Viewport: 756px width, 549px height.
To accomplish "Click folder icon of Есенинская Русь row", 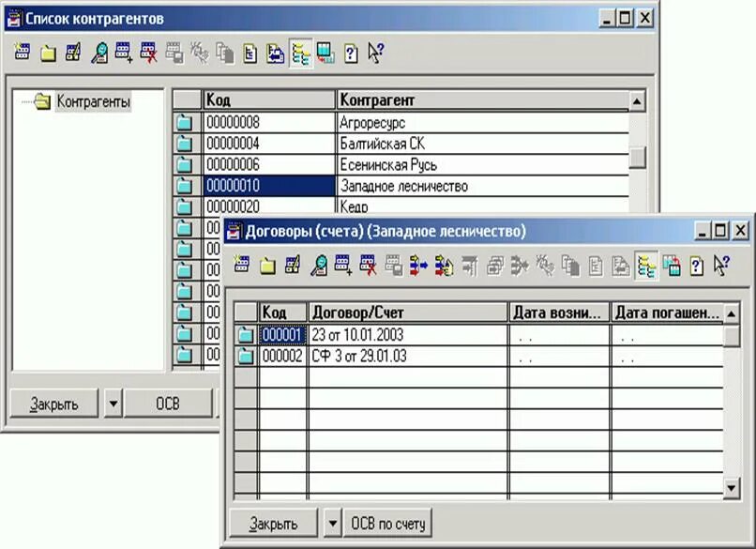I will (x=184, y=165).
